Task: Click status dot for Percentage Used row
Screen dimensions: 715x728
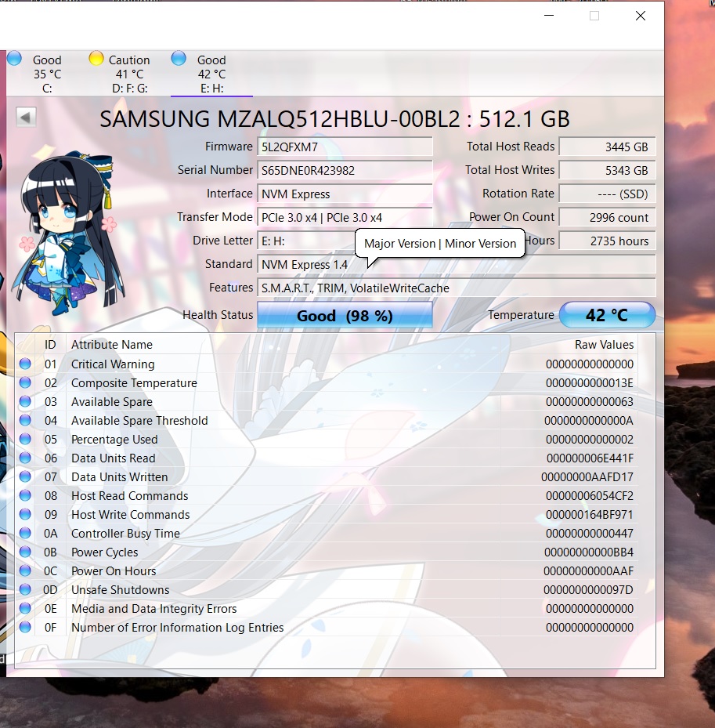Action: (26, 439)
